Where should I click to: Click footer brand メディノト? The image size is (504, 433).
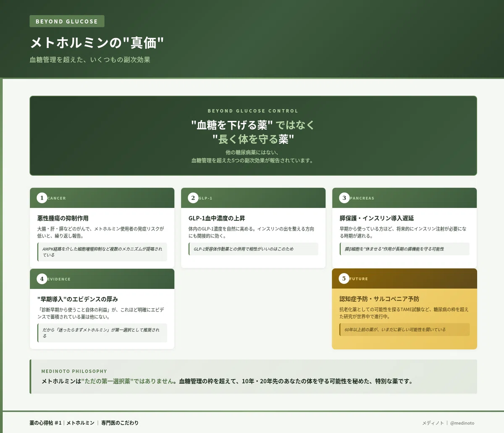click(x=433, y=423)
